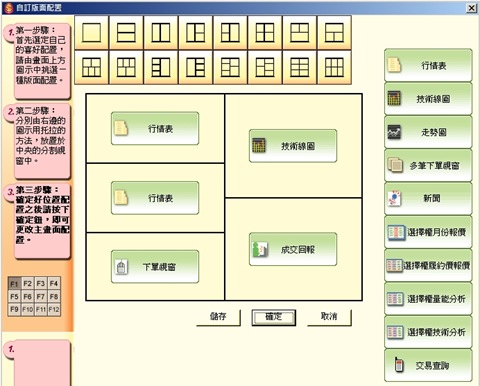This screenshot has width=480, height=386.
Task: Close the 自訂版面配置 dialog
Action: 471,8
